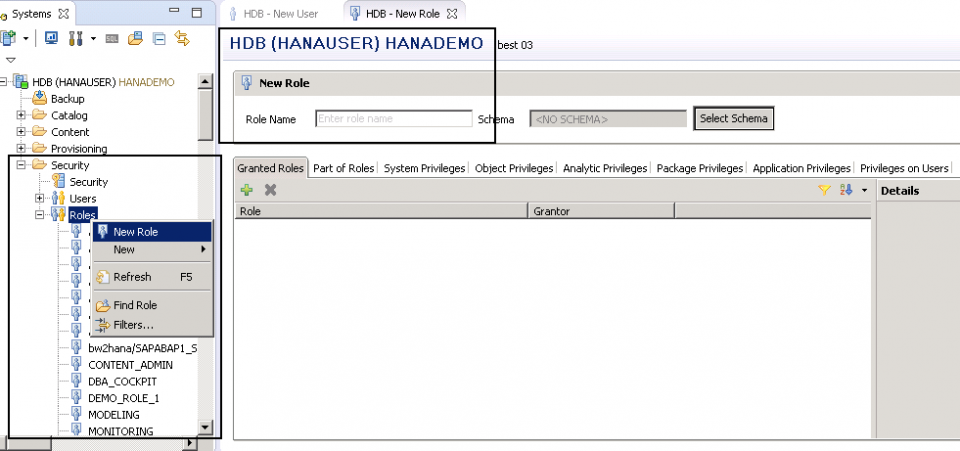960x451 pixels.
Task: Open the New submenu in context menu
Action: tap(151, 250)
